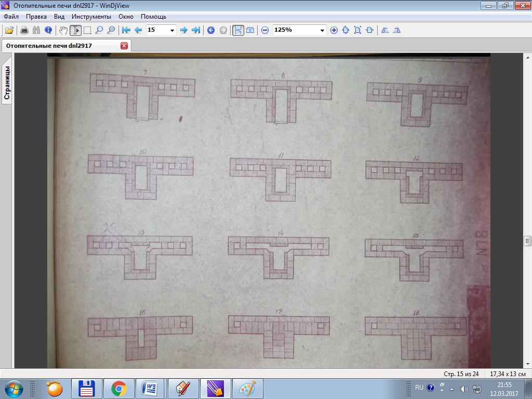Close the Отопительные печи dnl2917 tab
The height and width of the screenshot is (399, 532).
coord(124,46)
